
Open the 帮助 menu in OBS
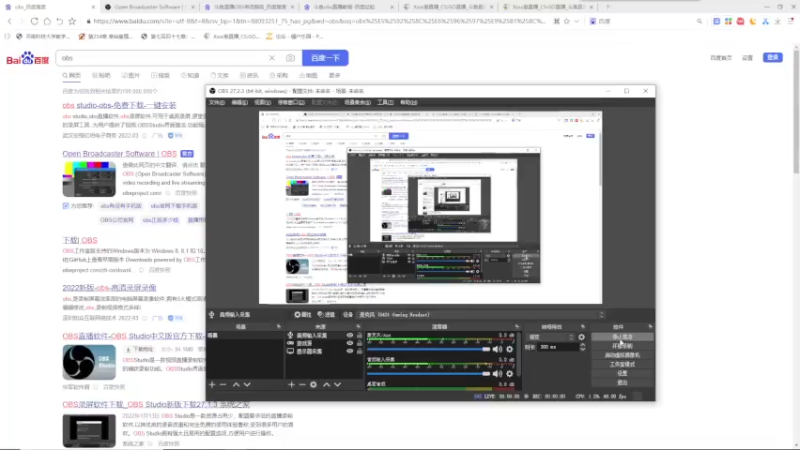409,103
